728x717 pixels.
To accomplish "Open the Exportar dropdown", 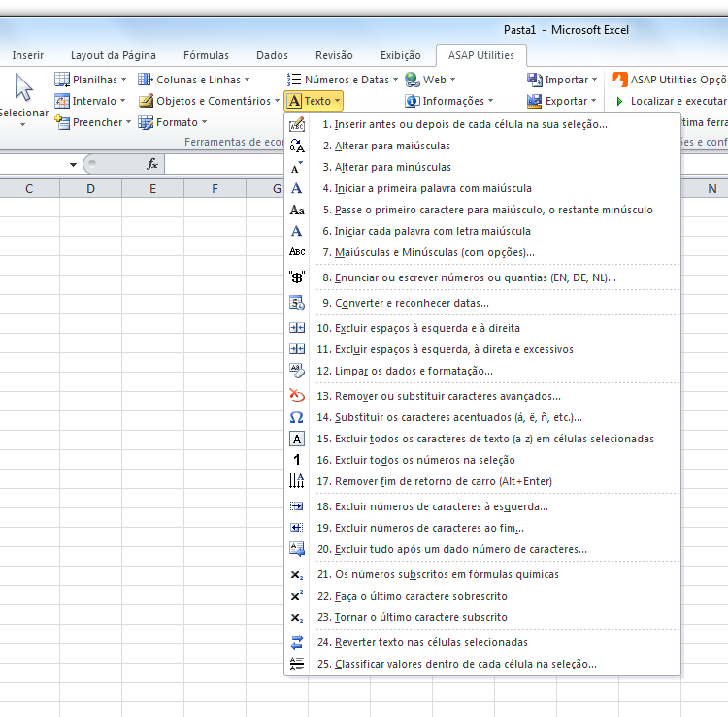I will (x=562, y=101).
